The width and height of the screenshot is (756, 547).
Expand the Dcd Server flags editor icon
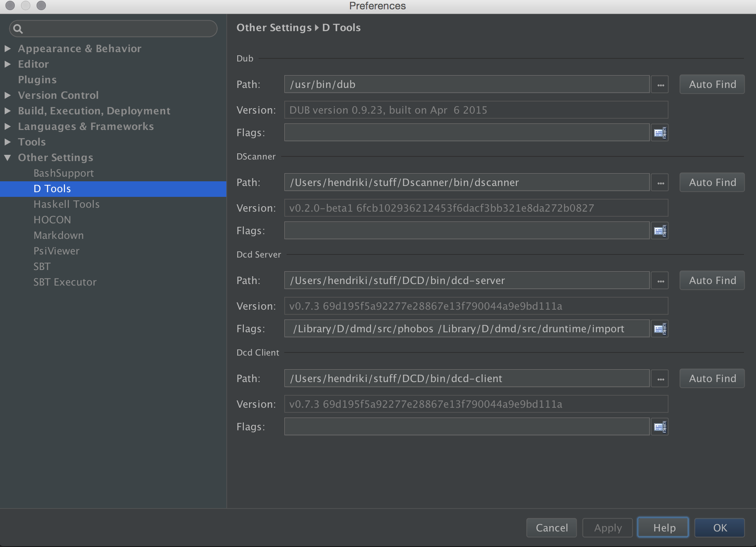point(660,329)
